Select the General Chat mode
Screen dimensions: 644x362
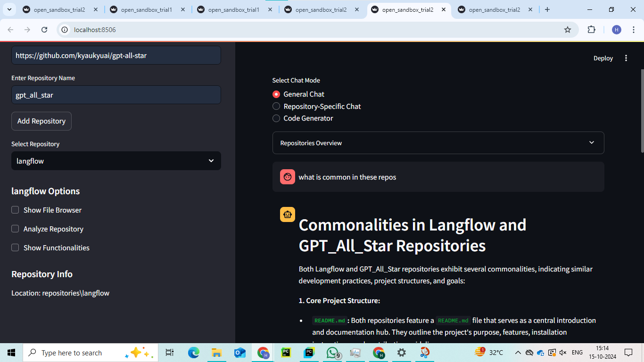[x=298, y=94]
